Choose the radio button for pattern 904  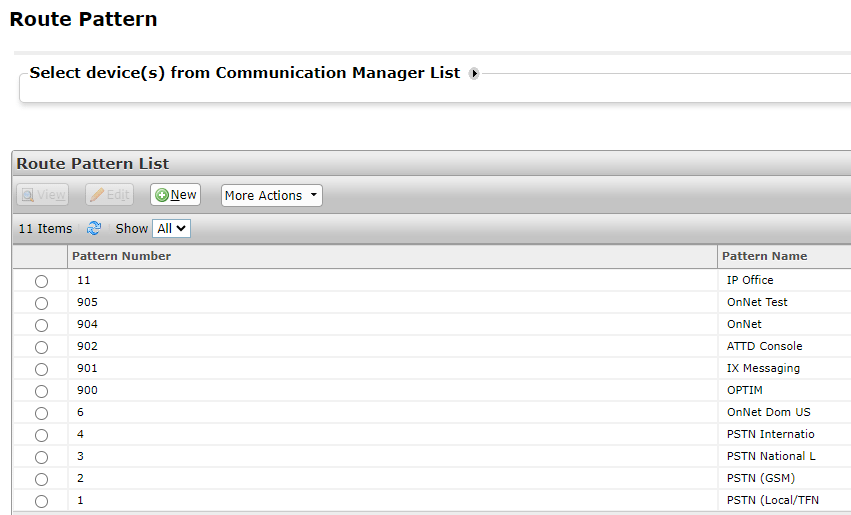tap(41, 325)
